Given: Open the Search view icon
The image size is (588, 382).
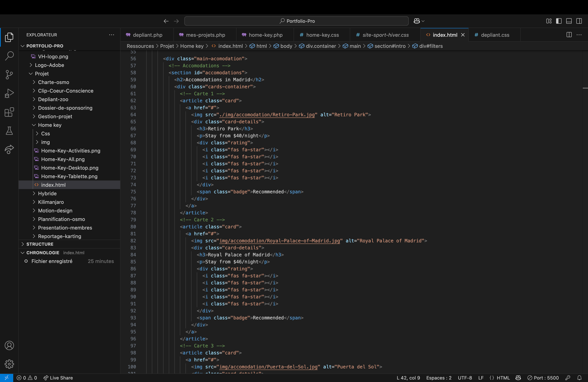Looking at the screenshot, I should tap(9, 56).
